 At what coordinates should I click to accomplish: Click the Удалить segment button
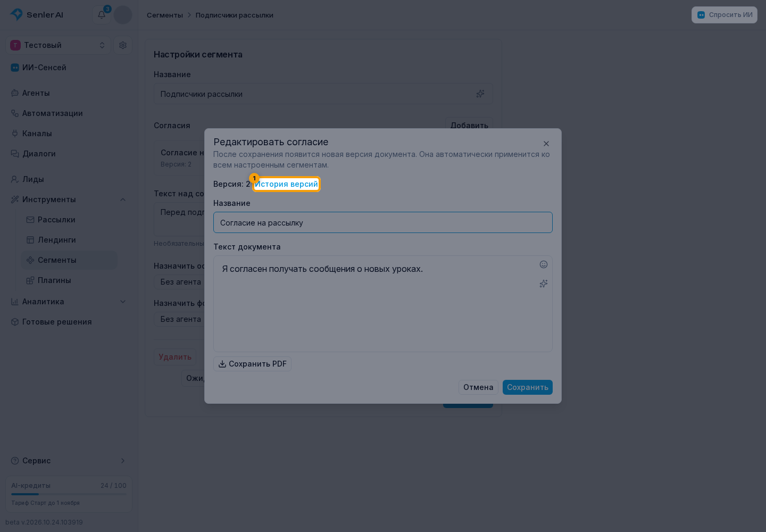tap(175, 357)
